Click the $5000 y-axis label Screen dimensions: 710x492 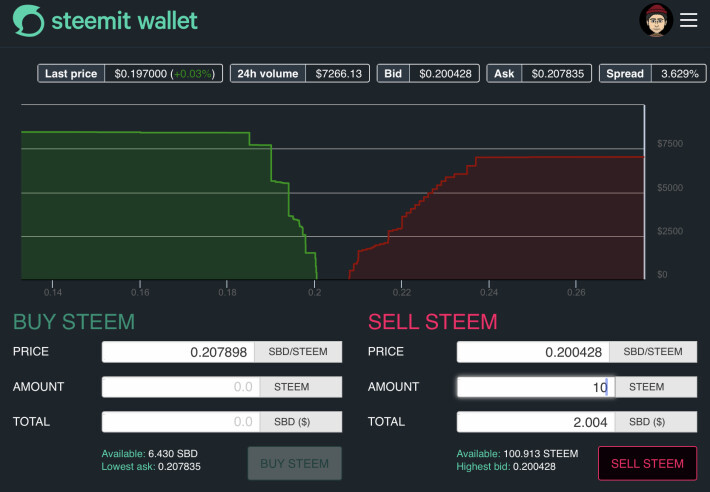tap(670, 188)
